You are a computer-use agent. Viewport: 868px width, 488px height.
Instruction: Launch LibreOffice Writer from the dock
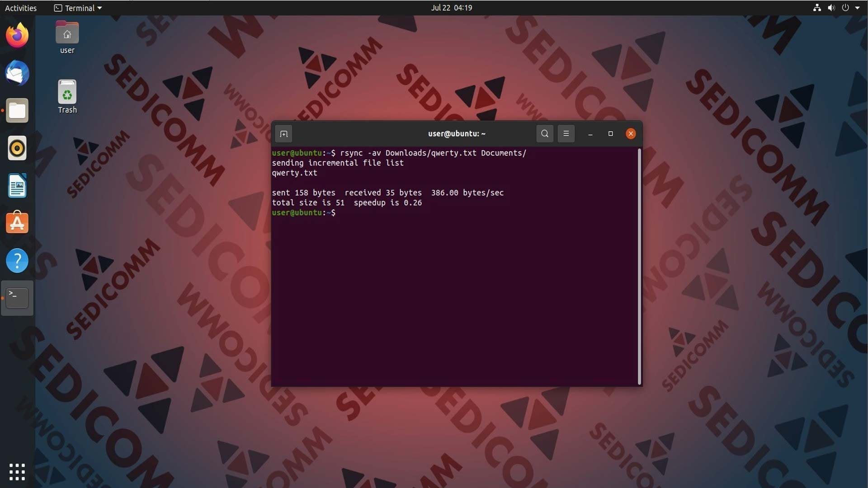[17, 185]
